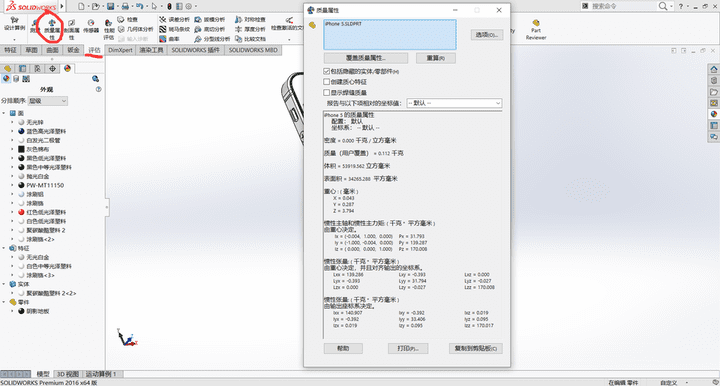
Task: Open 比较文档 compare documents
Action: click(x=250, y=39)
